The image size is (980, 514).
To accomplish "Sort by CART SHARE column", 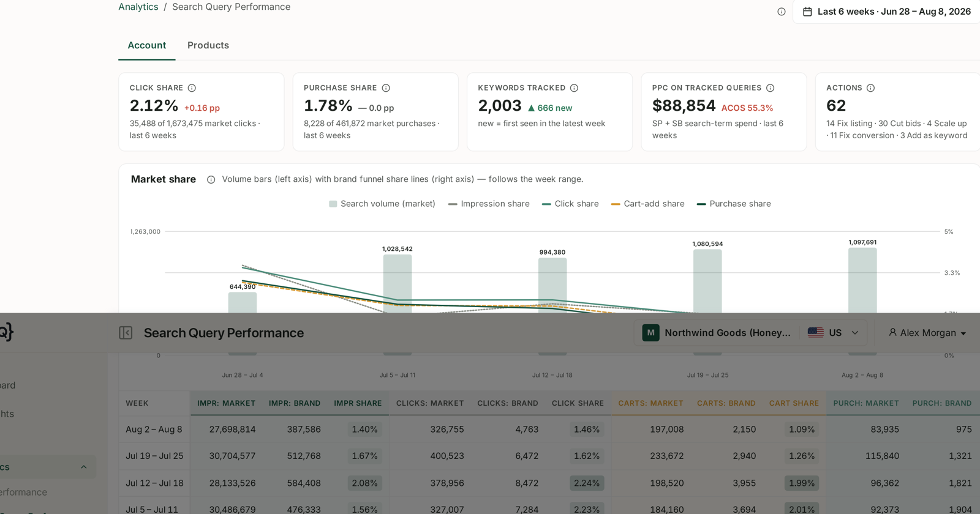I will (794, 403).
